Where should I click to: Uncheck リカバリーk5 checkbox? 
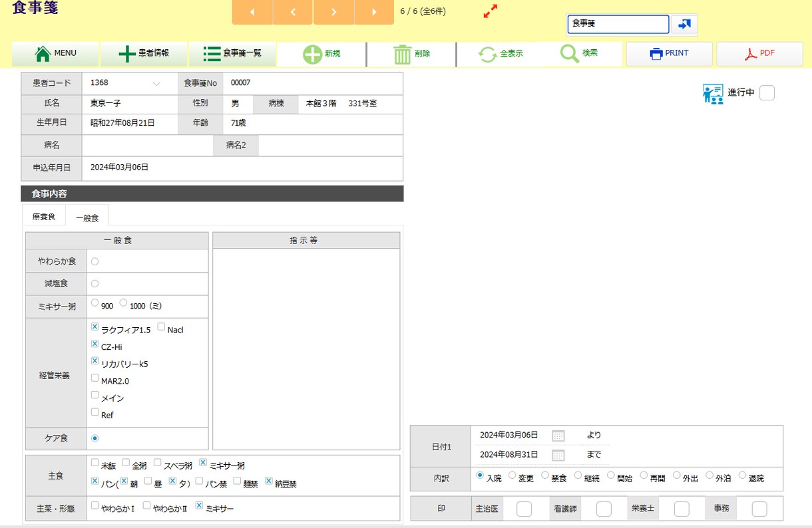pos(95,360)
